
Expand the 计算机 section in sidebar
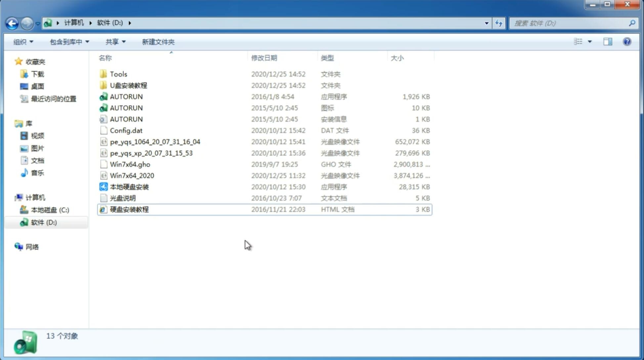[12, 197]
